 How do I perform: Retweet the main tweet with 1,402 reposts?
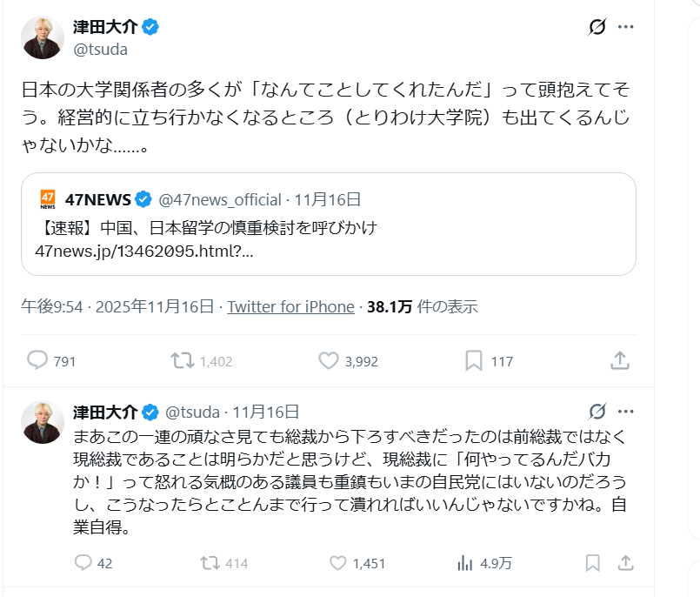[182, 360]
